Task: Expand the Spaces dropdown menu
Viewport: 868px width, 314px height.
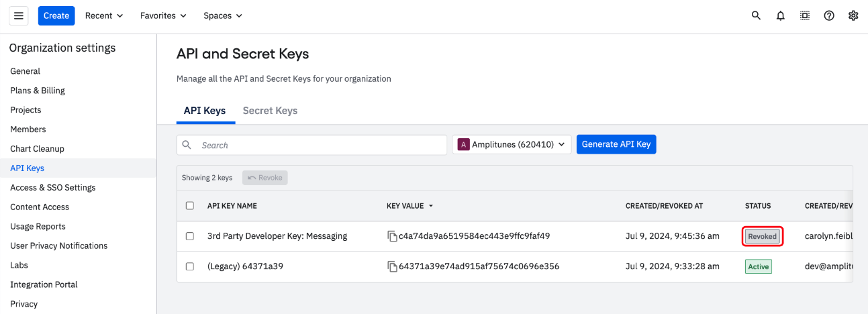Action: click(223, 15)
